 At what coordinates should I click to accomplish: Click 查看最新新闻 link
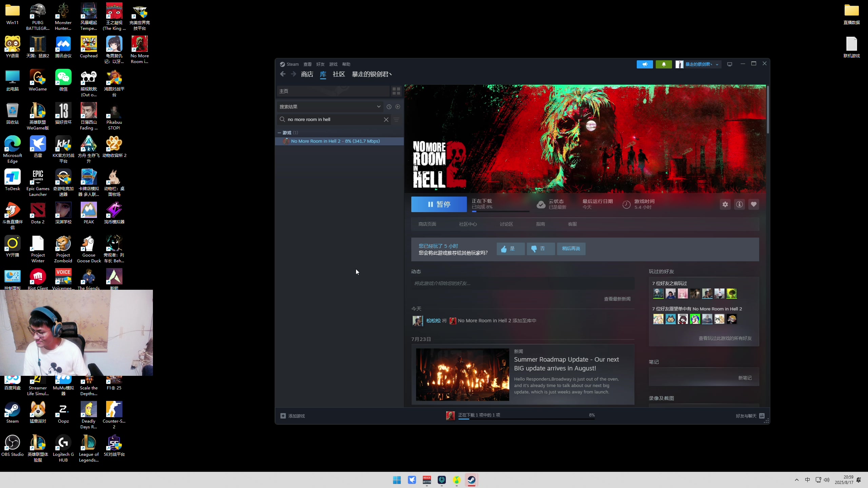coord(617,299)
